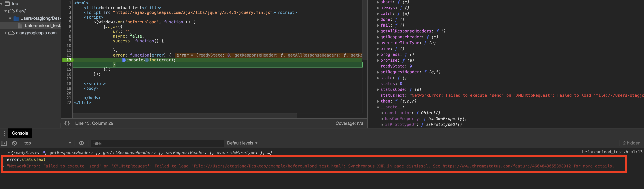The height and width of the screenshot is (189, 644).
Task: Expand the promise function property
Action: [378, 60]
